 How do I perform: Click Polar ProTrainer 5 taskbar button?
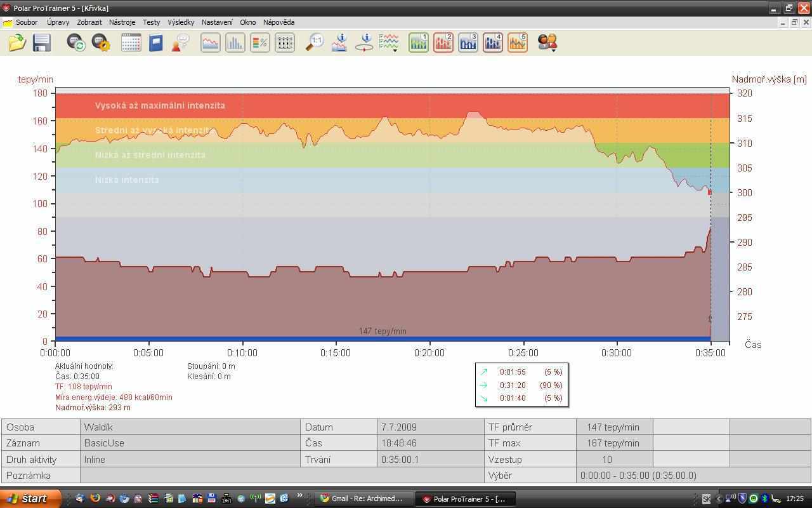465,498
